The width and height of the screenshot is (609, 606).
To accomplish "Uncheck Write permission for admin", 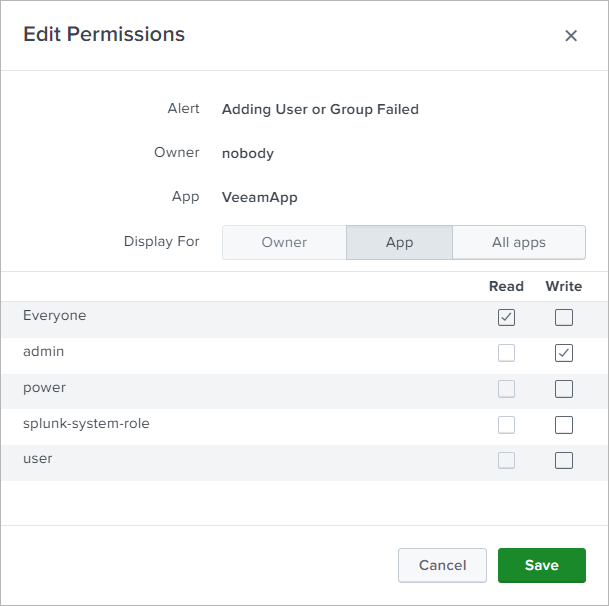I will coord(564,353).
